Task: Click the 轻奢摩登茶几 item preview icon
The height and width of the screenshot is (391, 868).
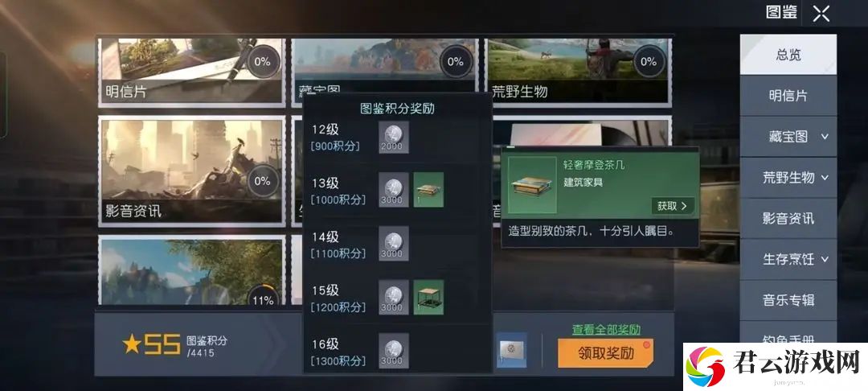Action: [x=532, y=185]
